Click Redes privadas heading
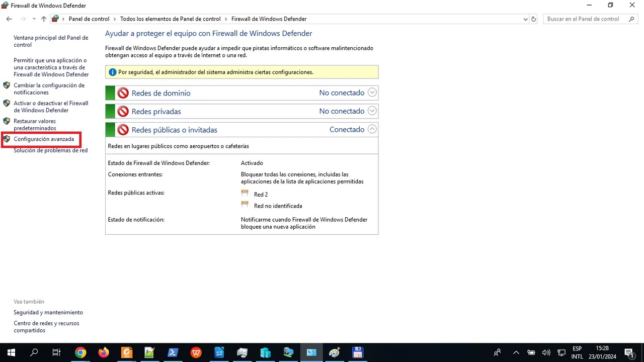The image size is (644, 362). click(x=156, y=112)
